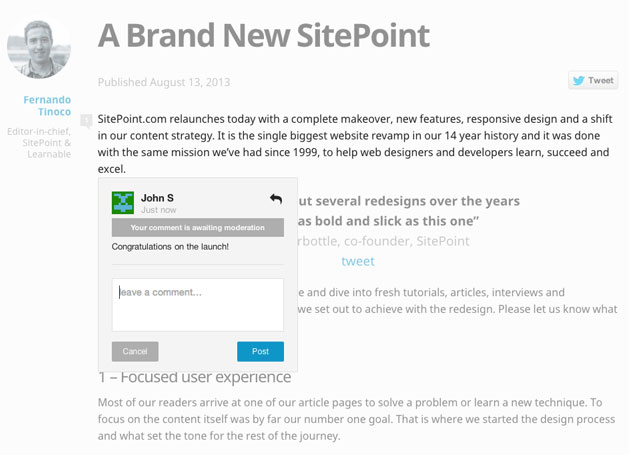Click inside the 'Leave a comment...' text box
The width and height of the screenshot is (629, 455).
197,304
